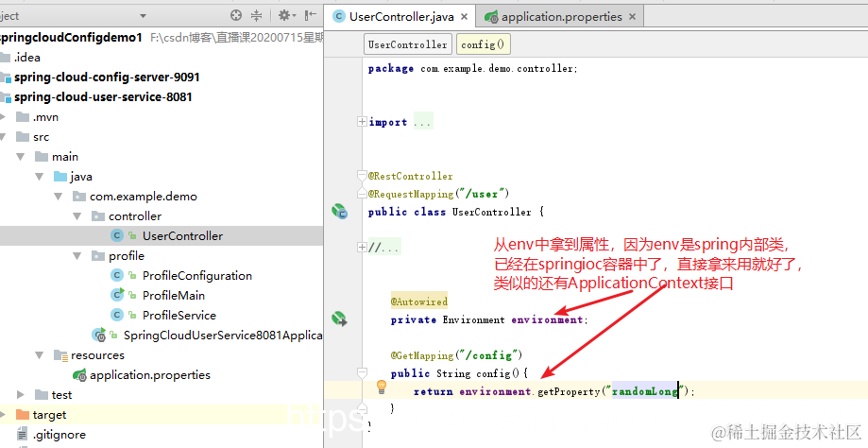
Task: Click the target folder orange icon
Action: (23, 415)
